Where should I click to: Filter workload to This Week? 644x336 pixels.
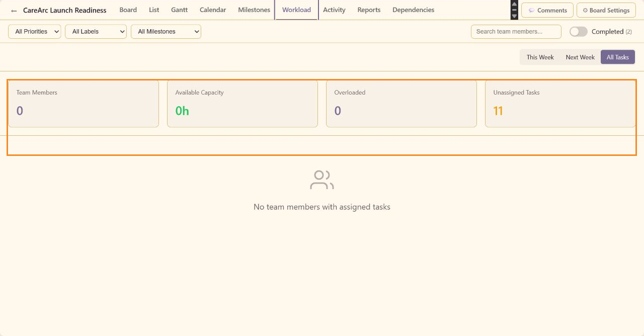540,57
